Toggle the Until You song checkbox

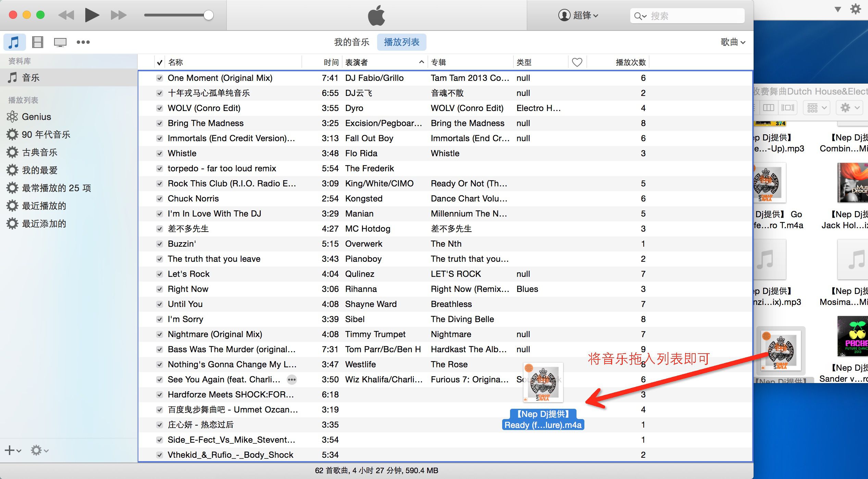point(159,304)
